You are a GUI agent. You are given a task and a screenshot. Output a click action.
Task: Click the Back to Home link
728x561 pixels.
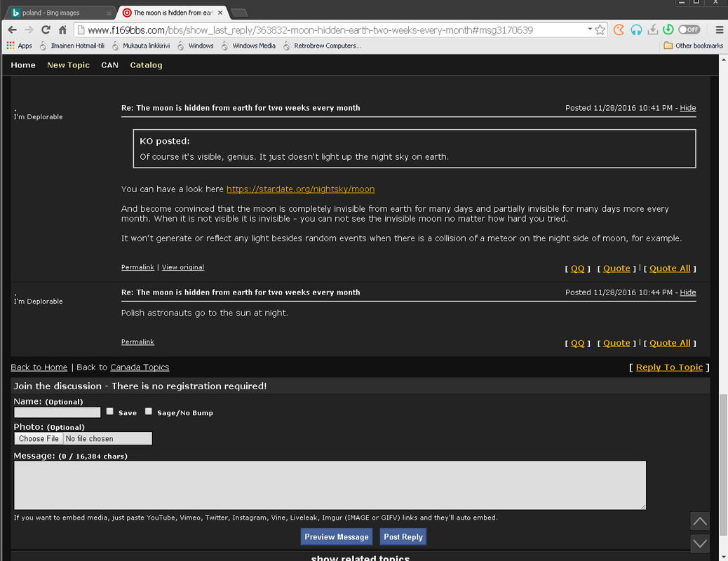pos(39,367)
